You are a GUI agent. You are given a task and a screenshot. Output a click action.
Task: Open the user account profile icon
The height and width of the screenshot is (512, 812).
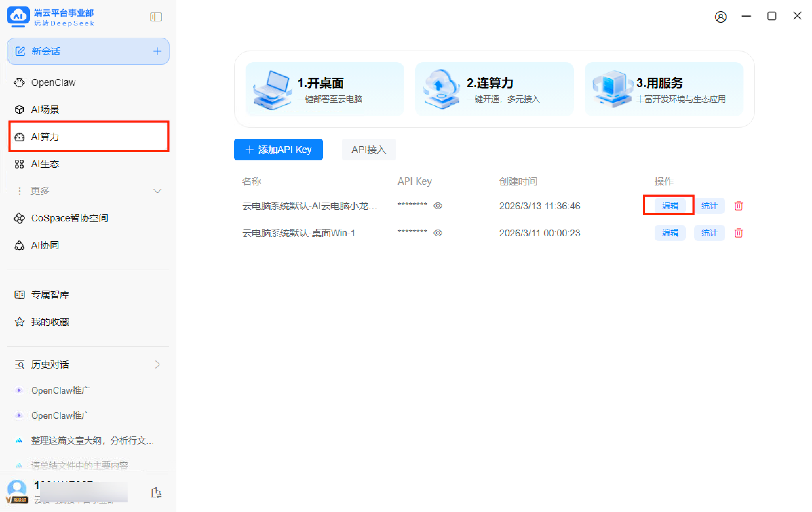coord(720,17)
